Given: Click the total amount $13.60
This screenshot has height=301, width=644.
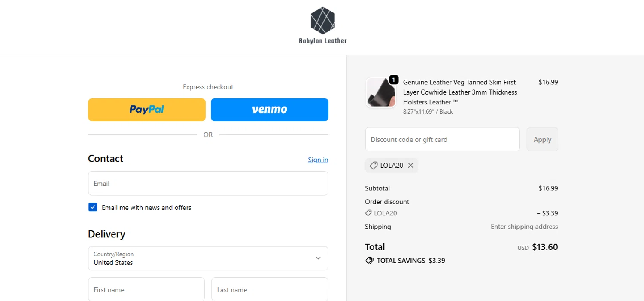Looking at the screenshot, I should (x=545, y=247).
